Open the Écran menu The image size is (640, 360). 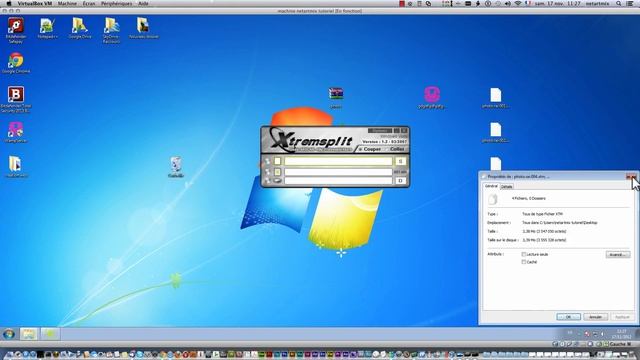click(x=89, y=3)
